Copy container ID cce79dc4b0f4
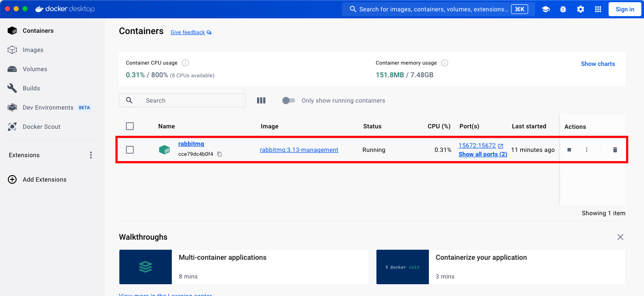This screenshot has width=644, height=296. tap(219, 154)
